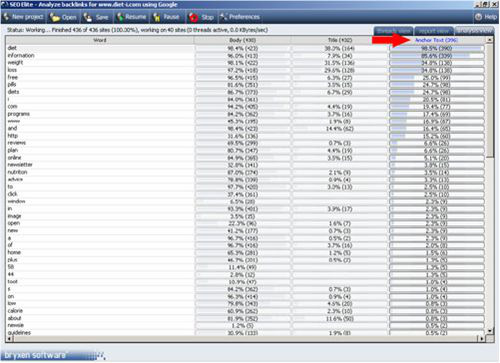Select the rightmost view tab
The image size is (500, 363).
tap(474, 31)
